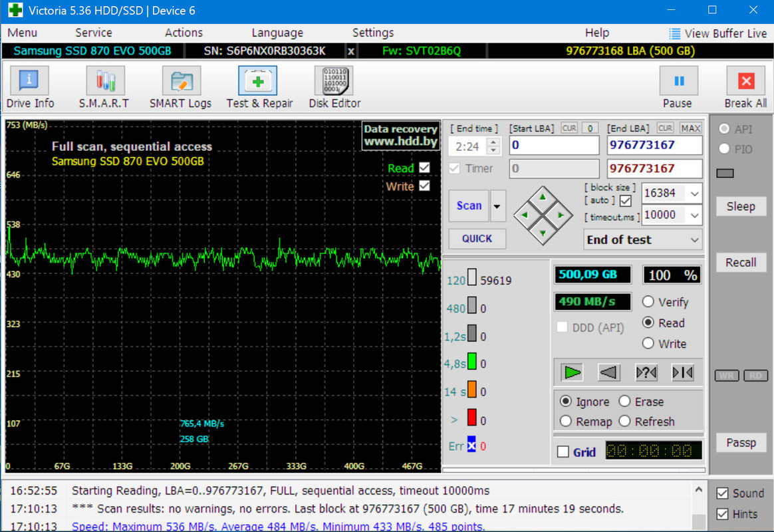
Task: Click the Break All red X icon
Action: click(746, 81)
